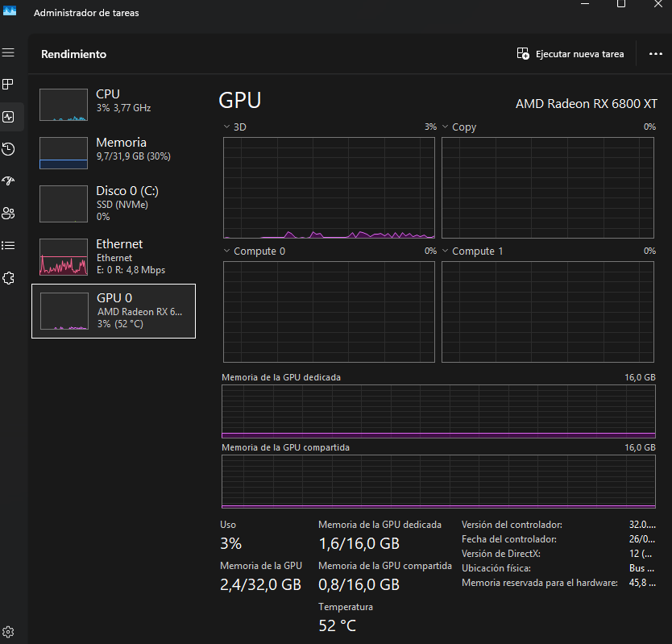Screen dimensions: 672x644
Task: Open the Processes page icon
Action: point(8,84)
